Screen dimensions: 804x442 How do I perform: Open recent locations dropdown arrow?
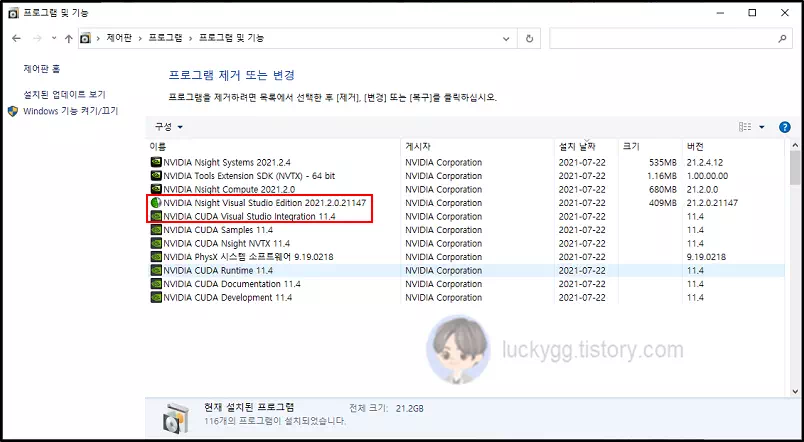pos(54,38)
